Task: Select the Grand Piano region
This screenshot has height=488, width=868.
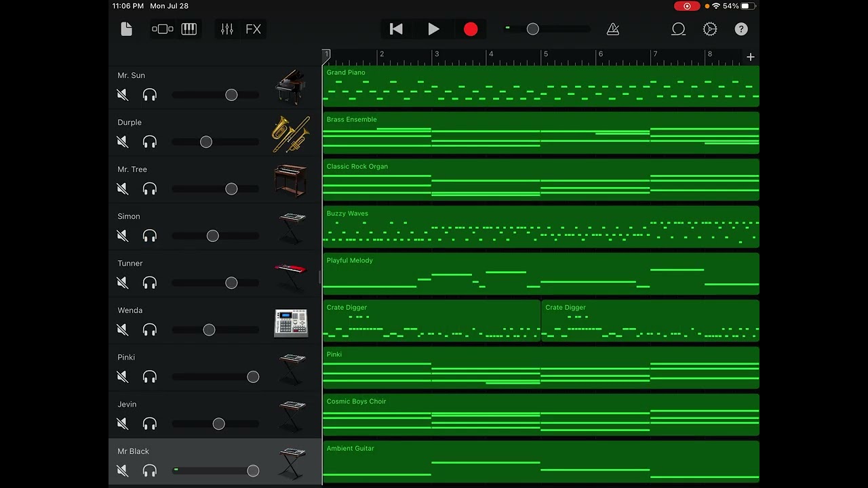Action: coord(541,86)
